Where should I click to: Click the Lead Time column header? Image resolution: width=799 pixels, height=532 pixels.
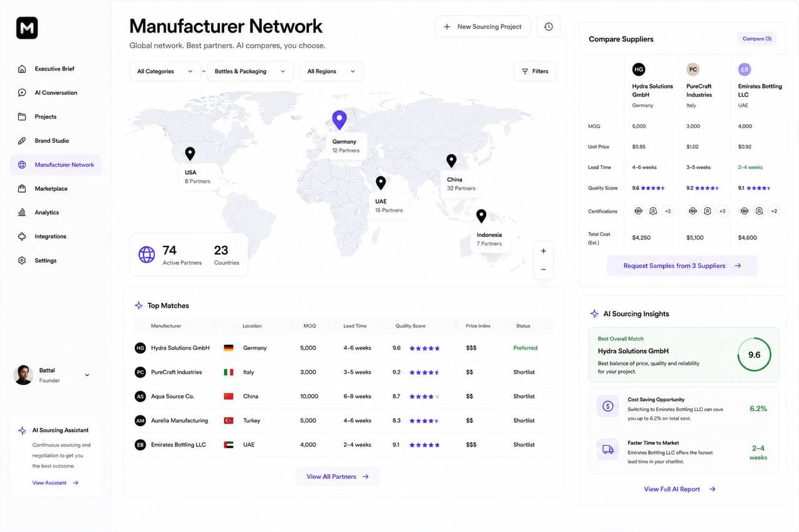tap(355, 326)
